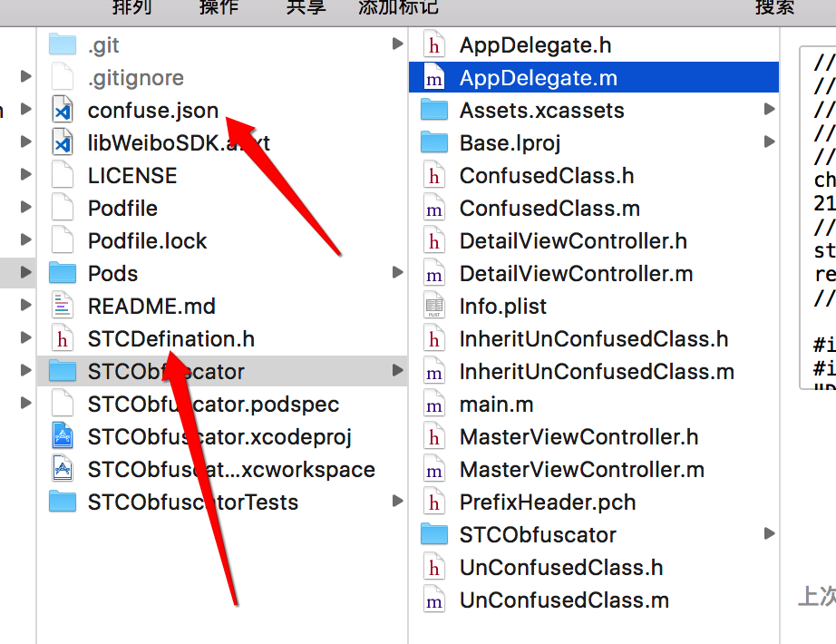The width and height of the screenshot is (836, 644).
Task: Expand the .git folder arrow
Action: point(397,44)
